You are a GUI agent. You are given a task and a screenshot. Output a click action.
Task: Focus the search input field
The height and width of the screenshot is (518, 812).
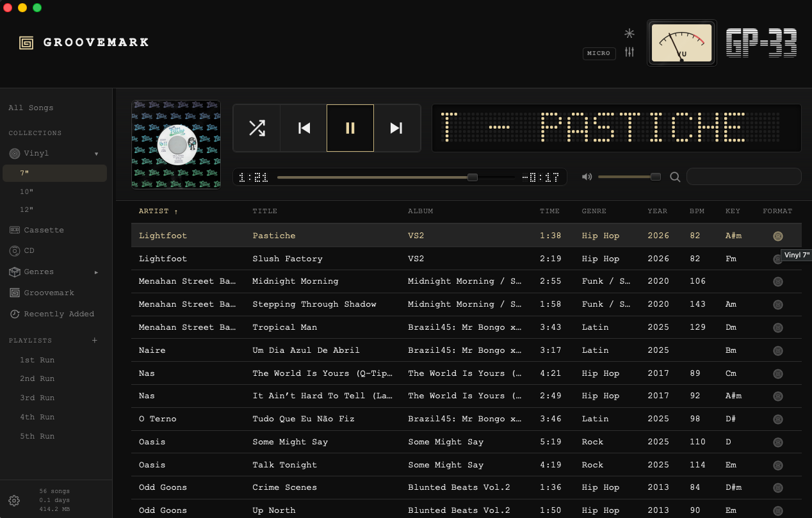click(744, 176)
